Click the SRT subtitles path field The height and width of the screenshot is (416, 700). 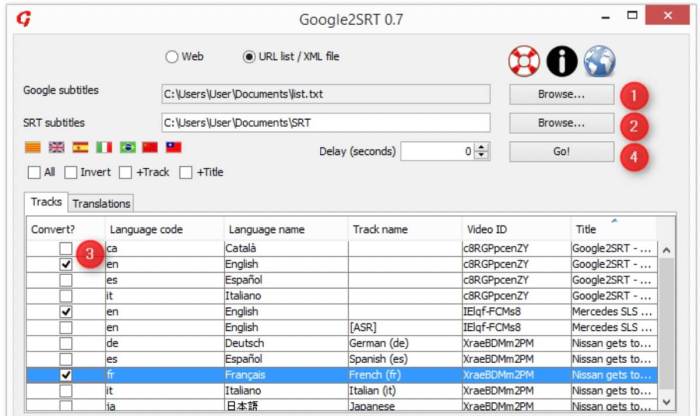pos(326,123)
